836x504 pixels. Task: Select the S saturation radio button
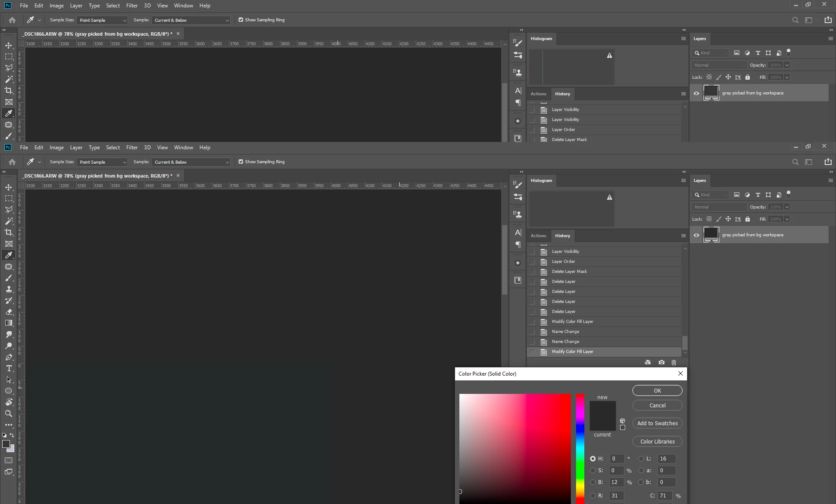[593, 470]
